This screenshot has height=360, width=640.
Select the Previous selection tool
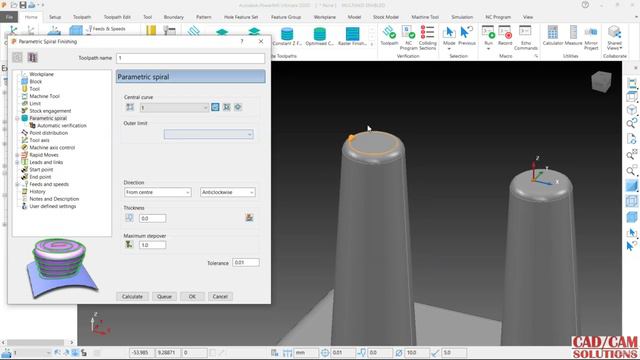click(467, 36)
